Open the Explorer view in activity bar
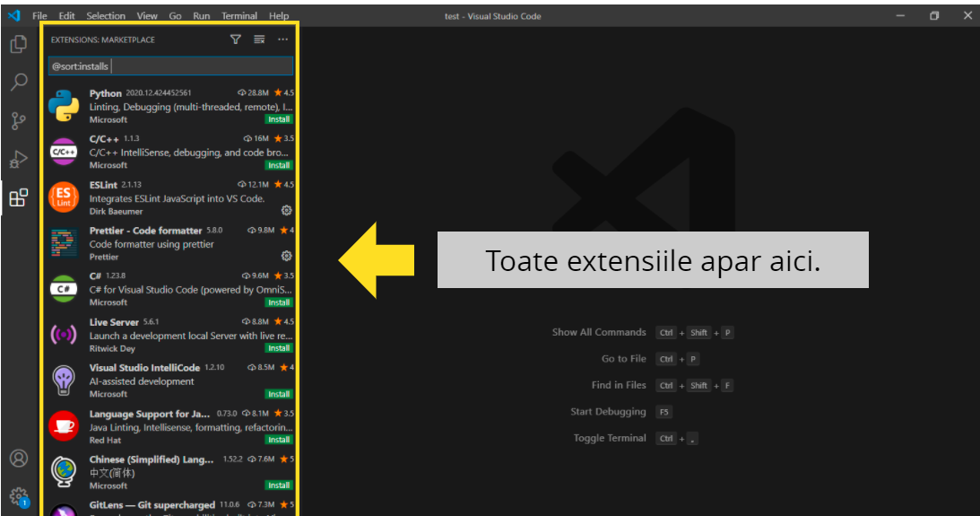Screen dimensions: 980x516 point(19,44)
